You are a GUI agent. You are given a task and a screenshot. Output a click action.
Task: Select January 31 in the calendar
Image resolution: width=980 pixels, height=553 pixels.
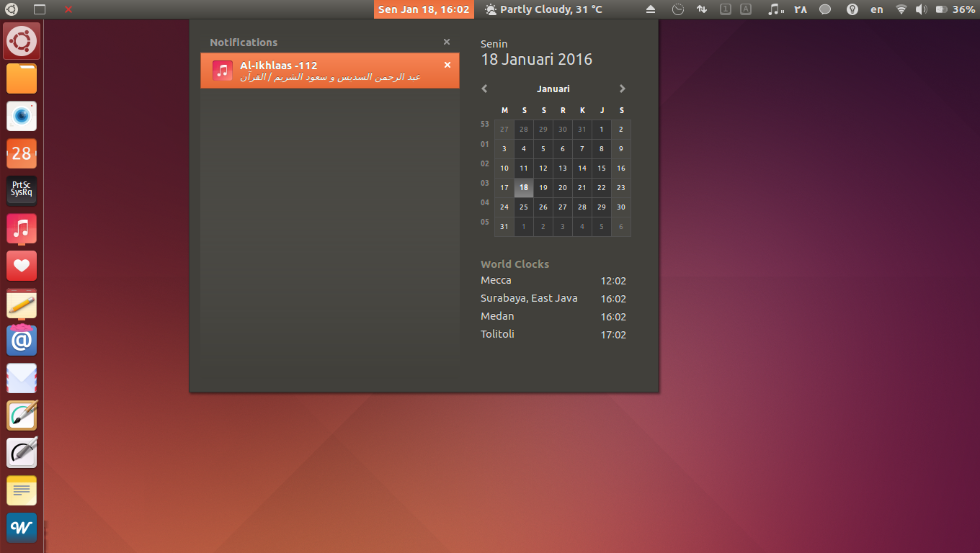pos(504,226)
